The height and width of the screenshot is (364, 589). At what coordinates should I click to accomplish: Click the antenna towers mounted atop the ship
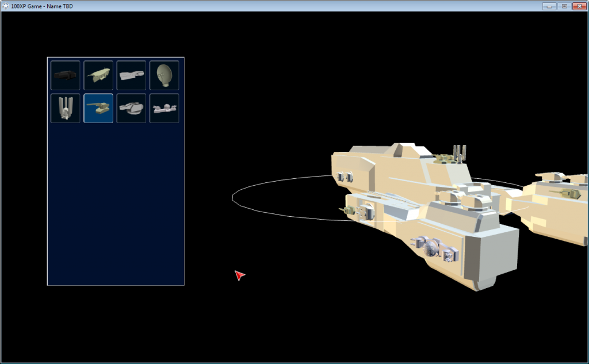coord(460,154)
